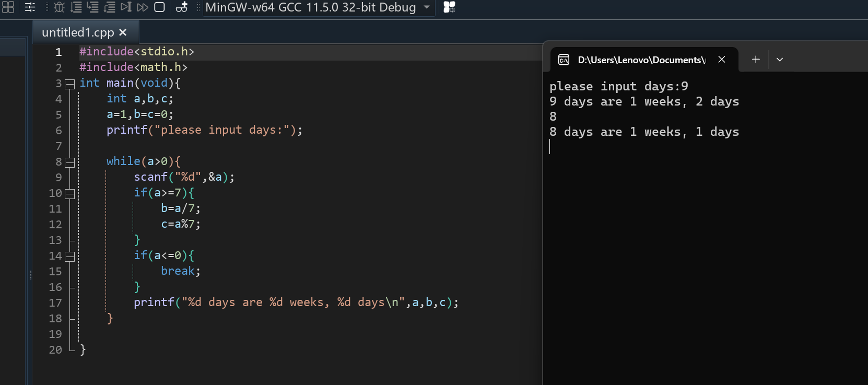Click the four-squares compile icon in toolbar

pyautogui.click(x=8, y=7)
